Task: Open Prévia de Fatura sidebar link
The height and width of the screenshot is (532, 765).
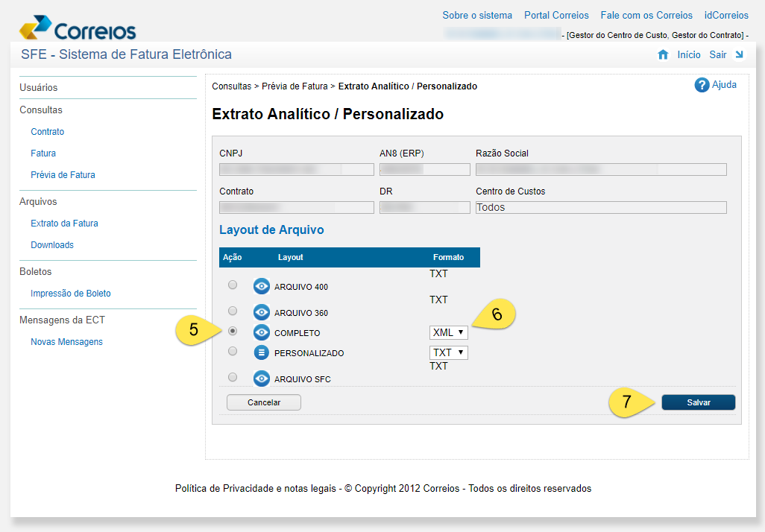Action: coord(63,174)
